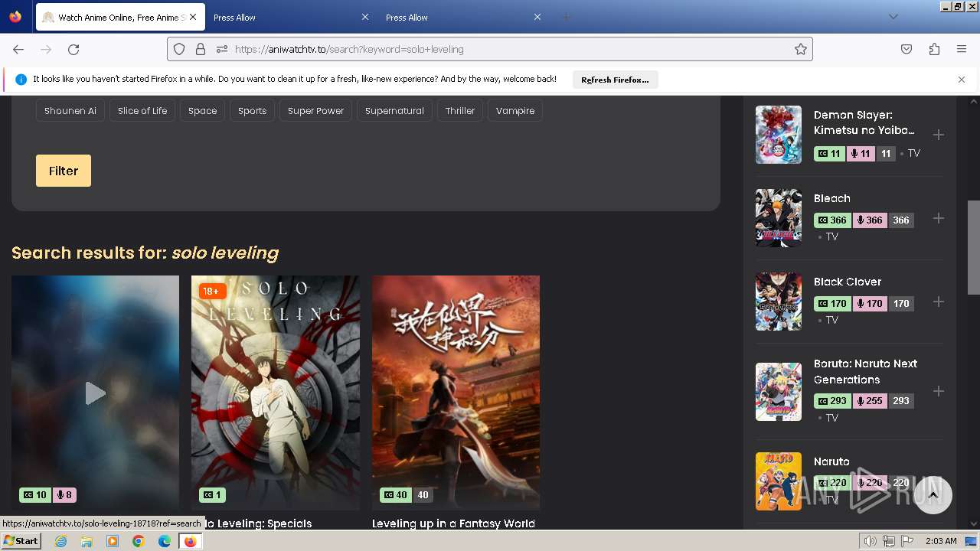The height and width of the screenshot is (551, 980).
Task: Click the Refresh Firefox button
Action: 615,80
